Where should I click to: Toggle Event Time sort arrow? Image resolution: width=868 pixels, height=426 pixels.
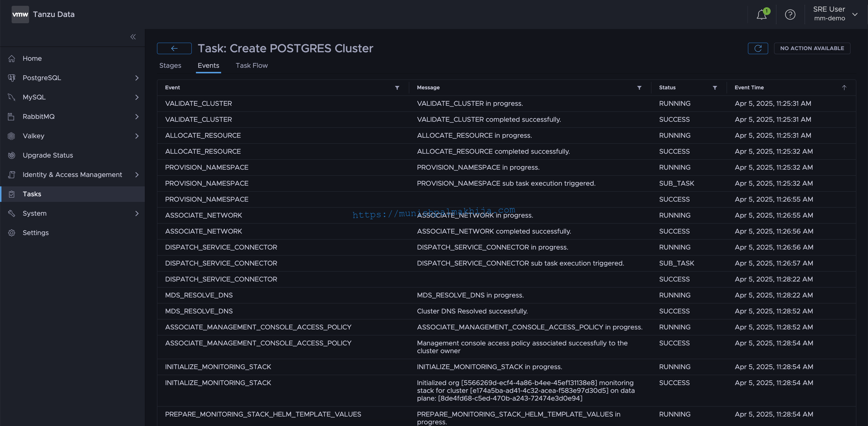pos(844,88)
